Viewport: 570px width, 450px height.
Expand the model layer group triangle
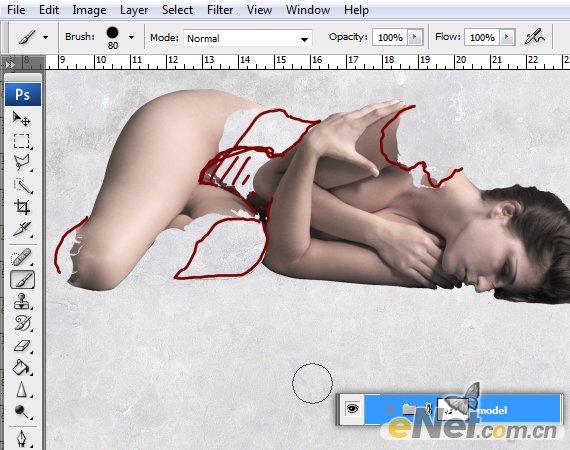[x=390, y=409]
